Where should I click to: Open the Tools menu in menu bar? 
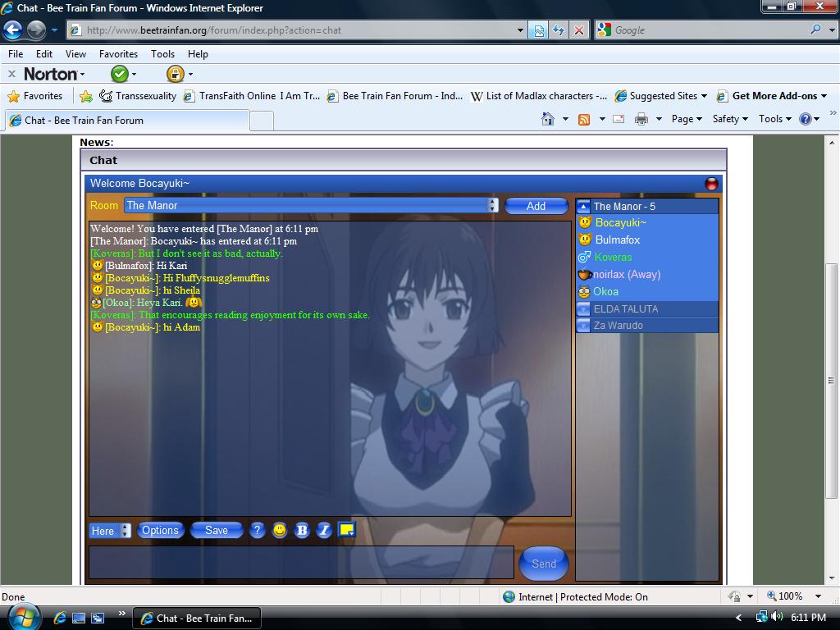click(x=162, y=54)
